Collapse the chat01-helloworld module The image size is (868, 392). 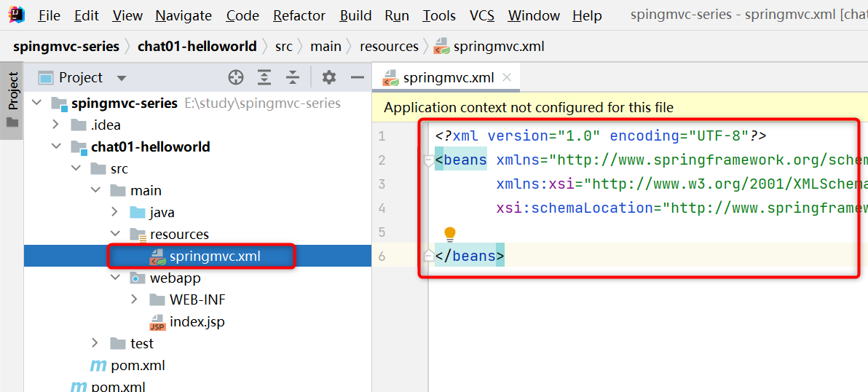pos(56,146)
